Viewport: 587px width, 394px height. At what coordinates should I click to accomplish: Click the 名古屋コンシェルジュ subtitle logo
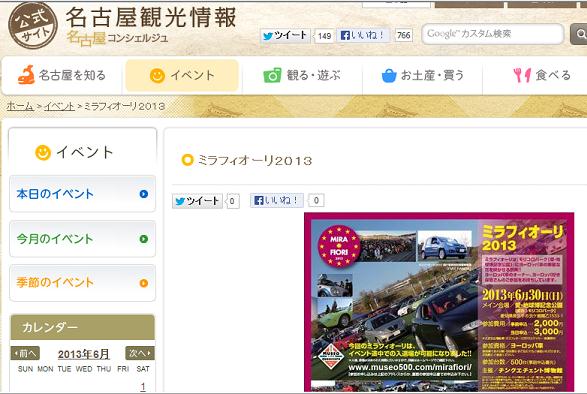click(x=117, y=38)
